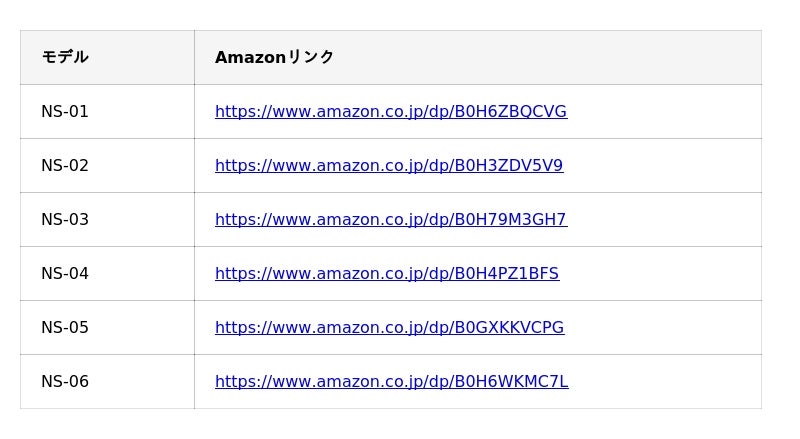Open the Amazon link for NS-05
Image resolution: width=800 pixels, height=439 pixels.
click(389, 327)
